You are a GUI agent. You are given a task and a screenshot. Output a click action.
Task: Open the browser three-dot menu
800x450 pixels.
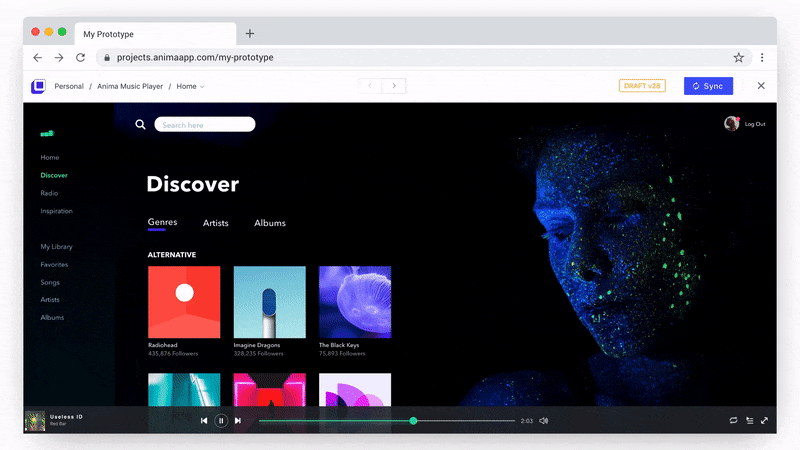(762, 58)
